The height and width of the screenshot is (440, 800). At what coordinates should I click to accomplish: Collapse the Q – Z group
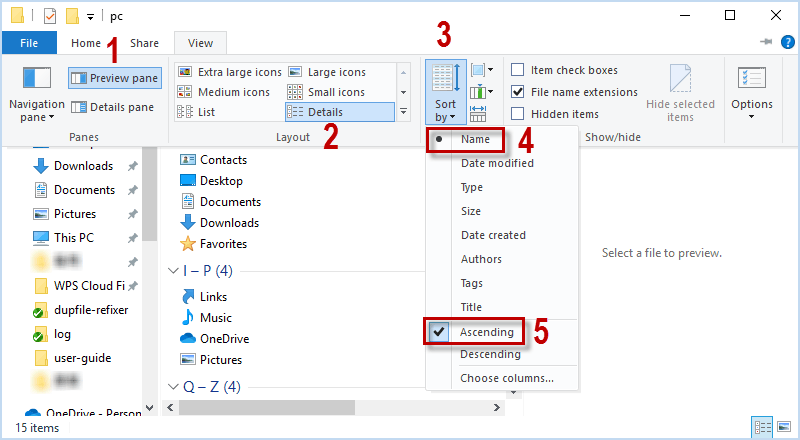pos(173,387)
